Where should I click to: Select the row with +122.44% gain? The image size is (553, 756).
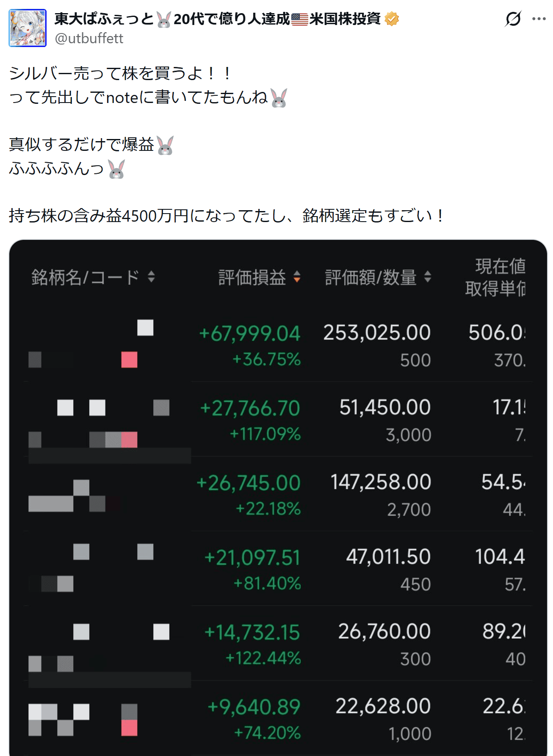(x=263, y=658)
